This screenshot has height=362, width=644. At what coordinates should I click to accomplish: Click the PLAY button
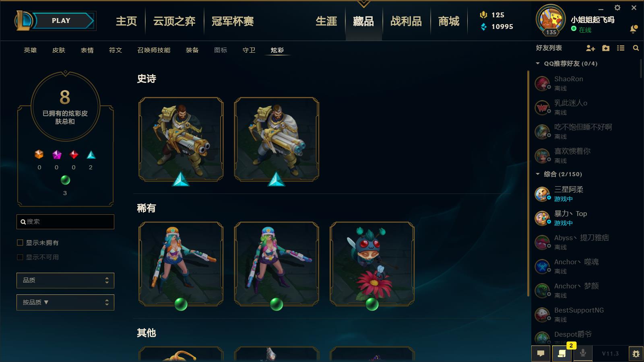click(61, 21)
